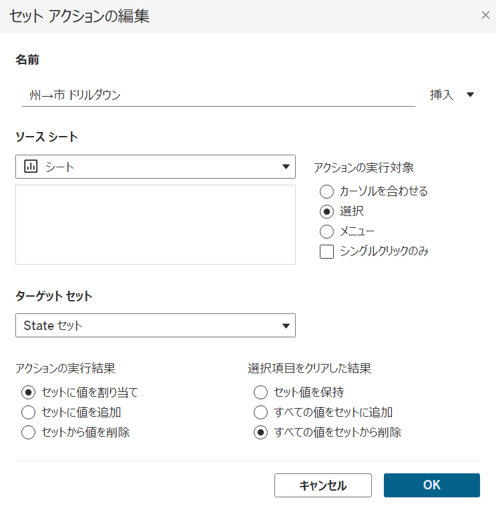Select すべての値をセットから削除 option

[x=261, y=432]
